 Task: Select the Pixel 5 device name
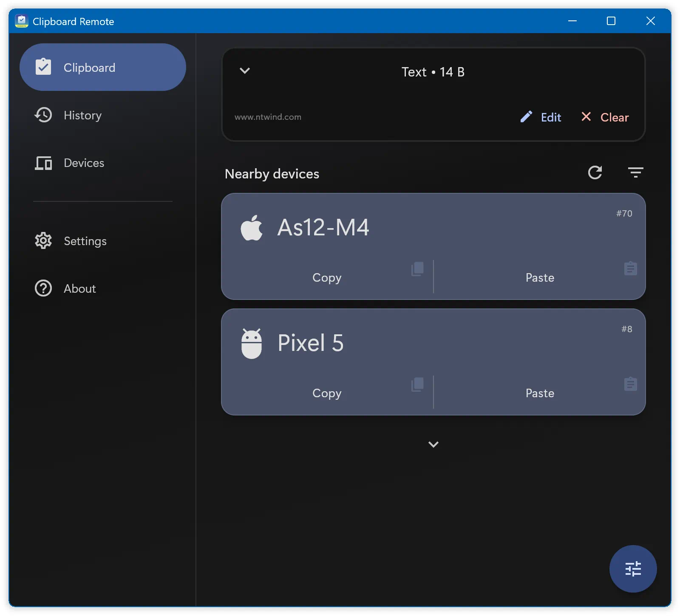point(311,343)
